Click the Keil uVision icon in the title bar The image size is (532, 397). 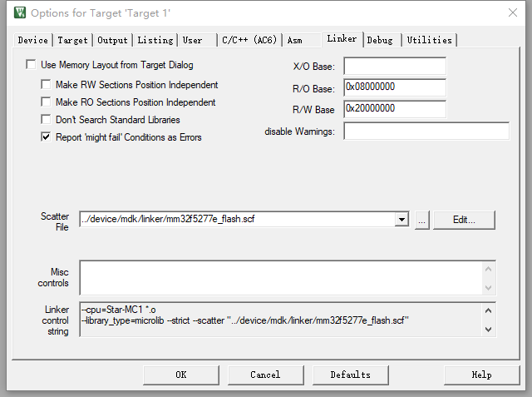tap(20, 12)
